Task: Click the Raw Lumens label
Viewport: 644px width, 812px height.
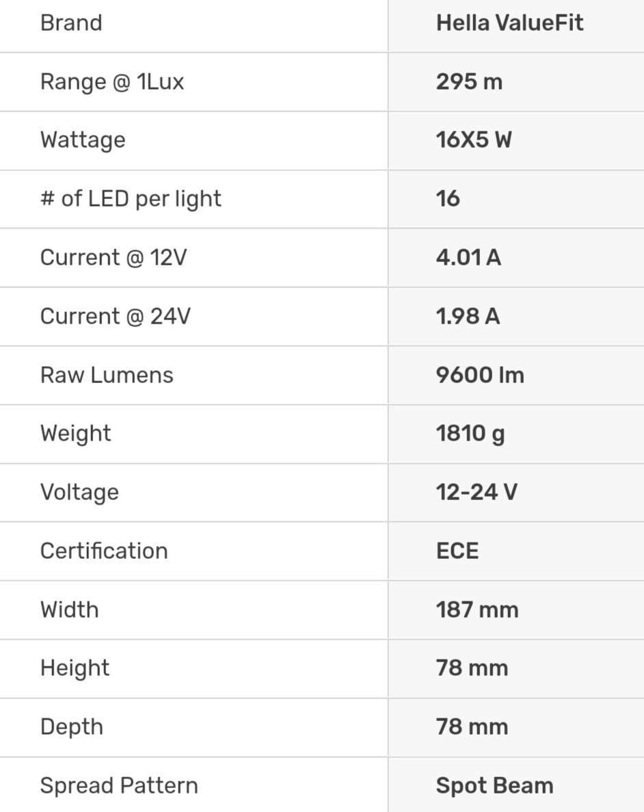Action: [x=107, y=375]
